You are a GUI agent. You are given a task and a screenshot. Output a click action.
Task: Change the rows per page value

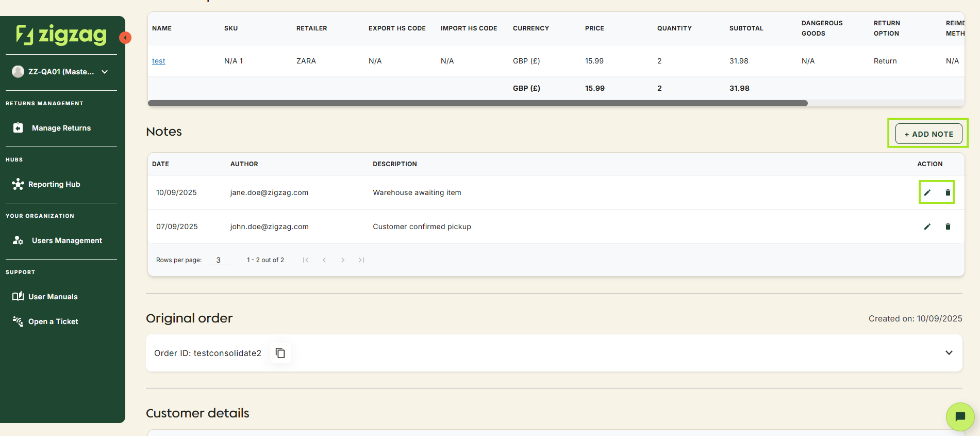(219, 260)
